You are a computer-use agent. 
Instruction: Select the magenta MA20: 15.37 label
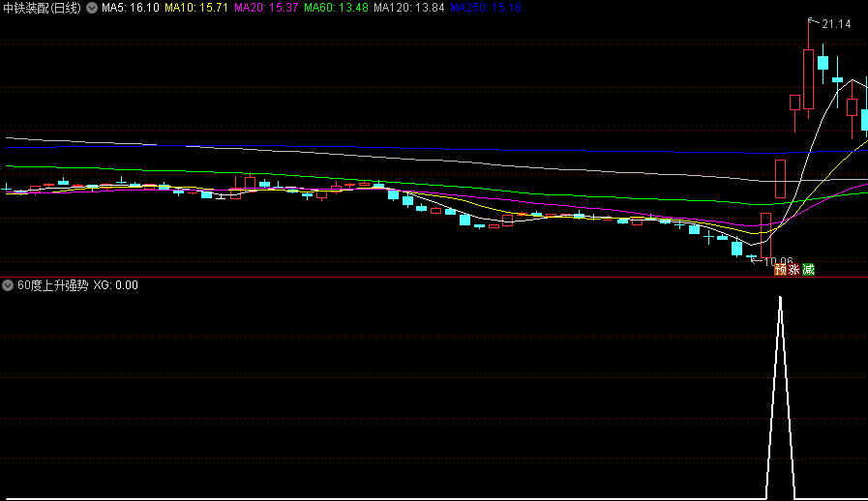click(x=266, y=8)
